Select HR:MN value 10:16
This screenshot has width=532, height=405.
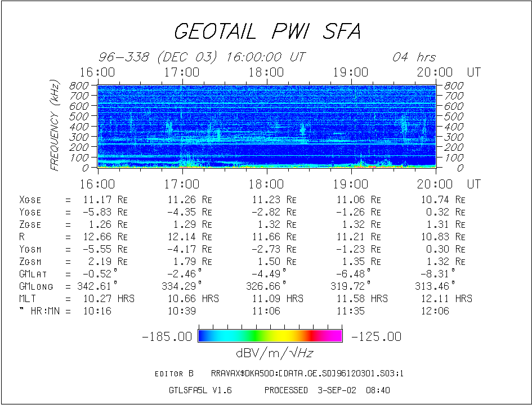97,311
